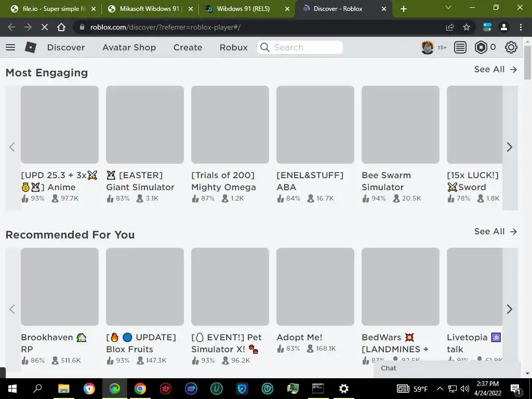
Task: Open the tab search dropdown chevron
Action: coord(448,7)
